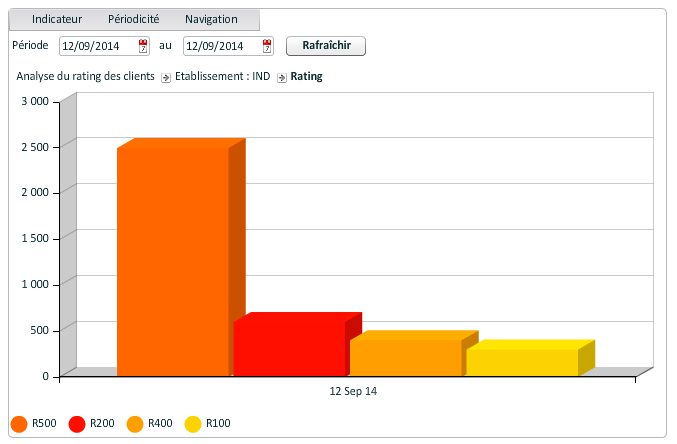This screenshot has width=677, height=444.
Task: Click the R100 legend color circle
Action: click(193, 424)
